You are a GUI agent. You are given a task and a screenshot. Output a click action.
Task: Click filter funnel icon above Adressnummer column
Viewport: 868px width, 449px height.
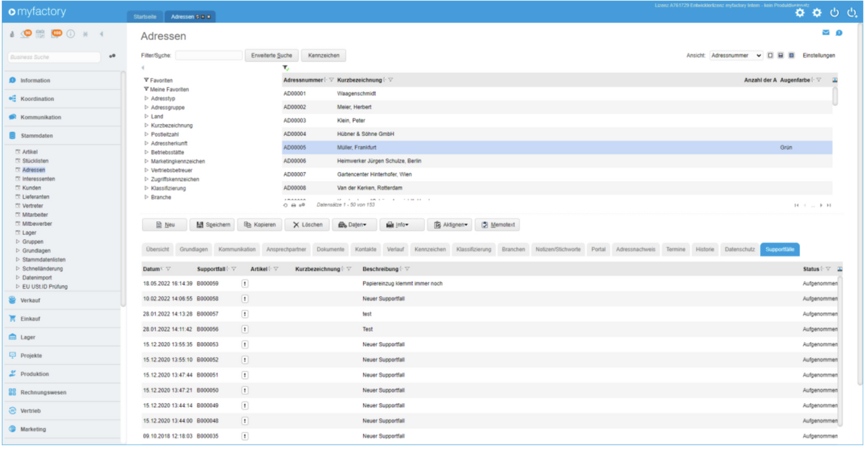285,68
